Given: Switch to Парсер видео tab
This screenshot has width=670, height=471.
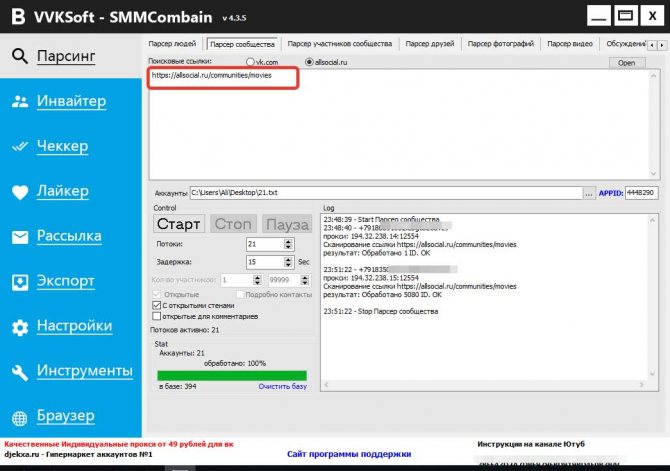Looking at the screenshot, I should click(570, 44).
